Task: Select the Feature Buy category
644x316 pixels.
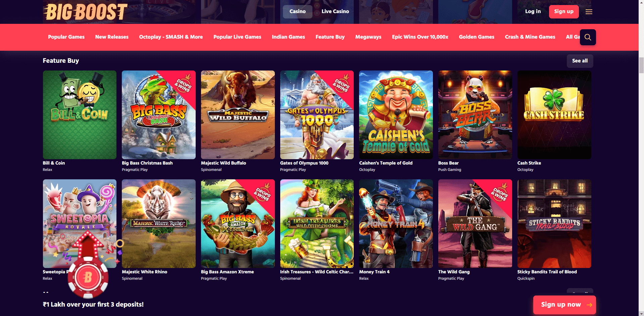Action: point(330,37)
